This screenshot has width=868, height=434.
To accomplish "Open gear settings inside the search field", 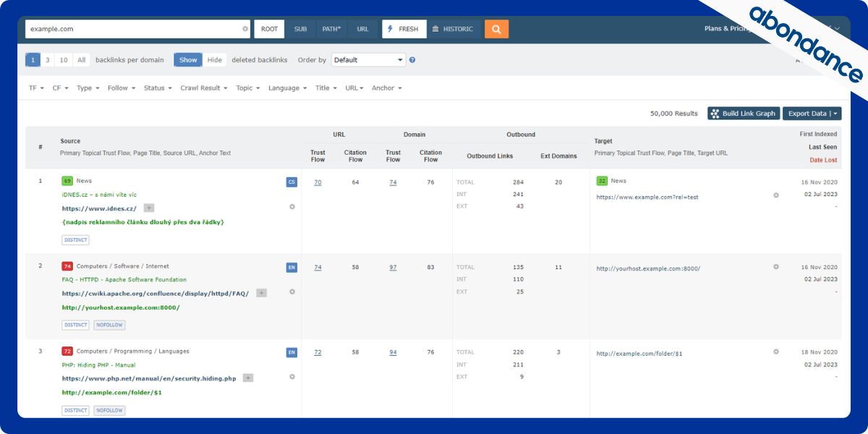I will (245, 29).
